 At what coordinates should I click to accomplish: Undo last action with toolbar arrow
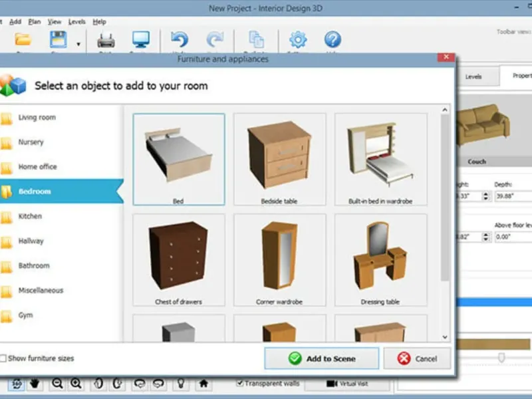[x=180, y=39]
